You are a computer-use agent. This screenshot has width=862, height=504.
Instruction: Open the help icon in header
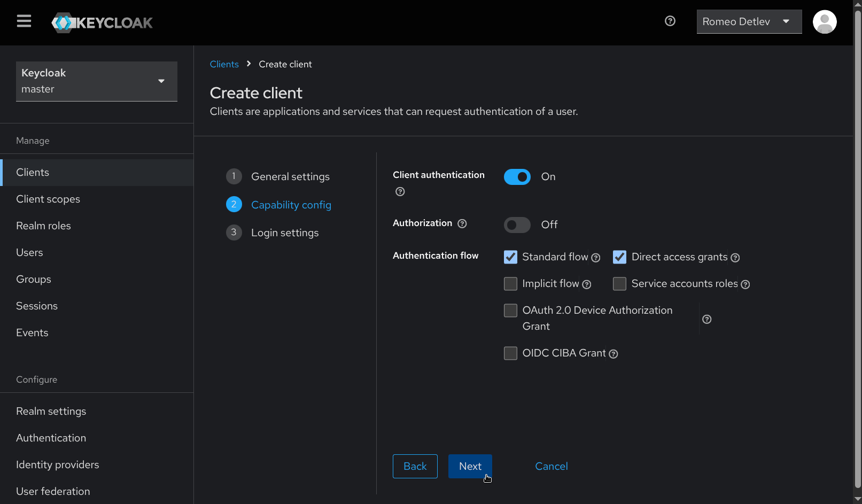[670, 21]
